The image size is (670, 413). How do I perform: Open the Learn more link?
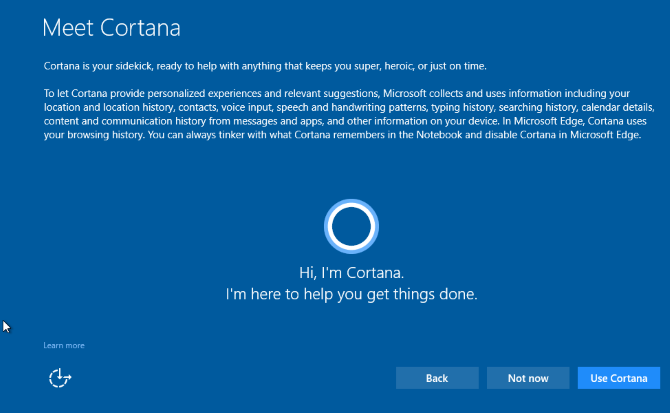tap(64, 345)
